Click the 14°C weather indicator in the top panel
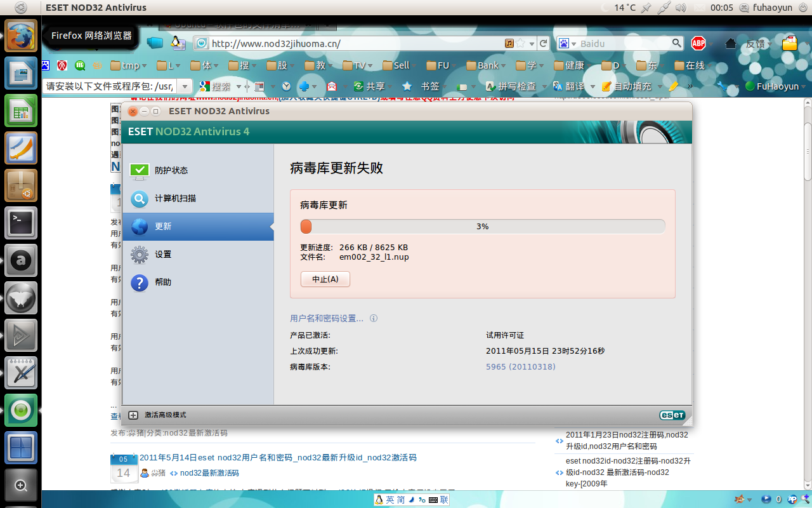 point(625,8)
